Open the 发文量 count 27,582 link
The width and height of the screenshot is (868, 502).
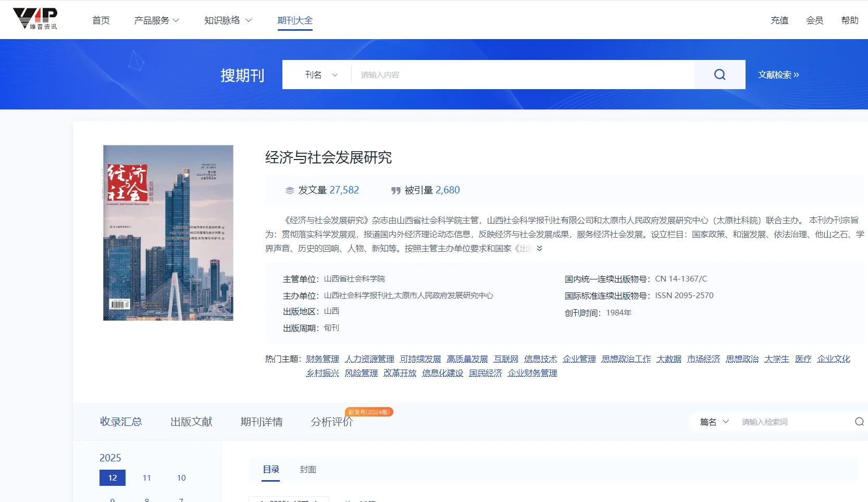(x=344, y=190)
